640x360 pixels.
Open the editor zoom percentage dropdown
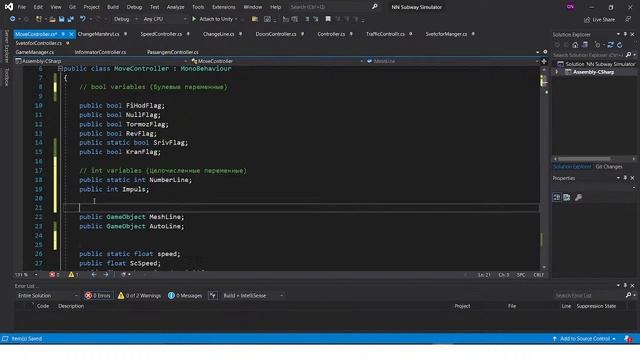tap(36, 275)
